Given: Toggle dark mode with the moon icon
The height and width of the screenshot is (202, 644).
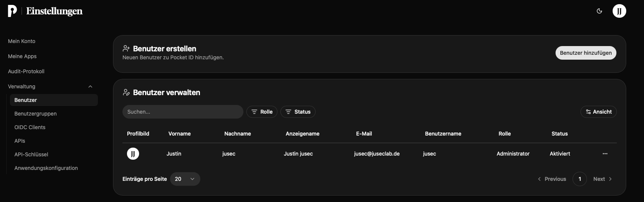Looking at the screenshot, I should 599,11.
